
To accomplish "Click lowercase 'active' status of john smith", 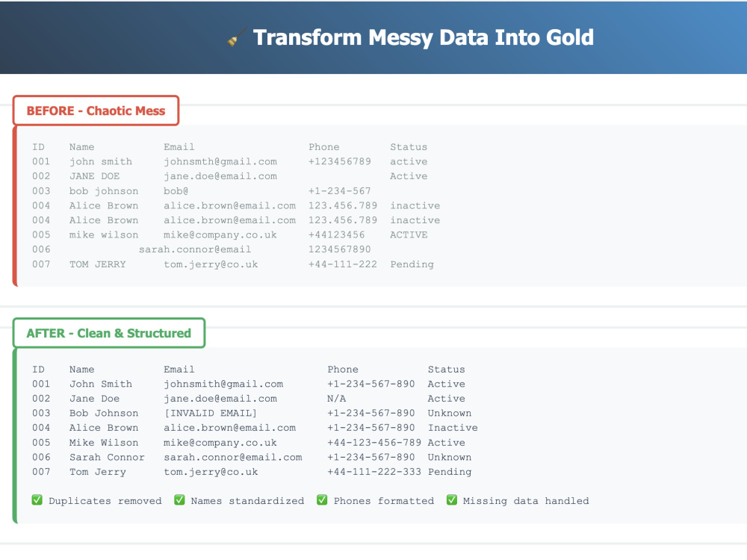I will [x=409, y=161].
